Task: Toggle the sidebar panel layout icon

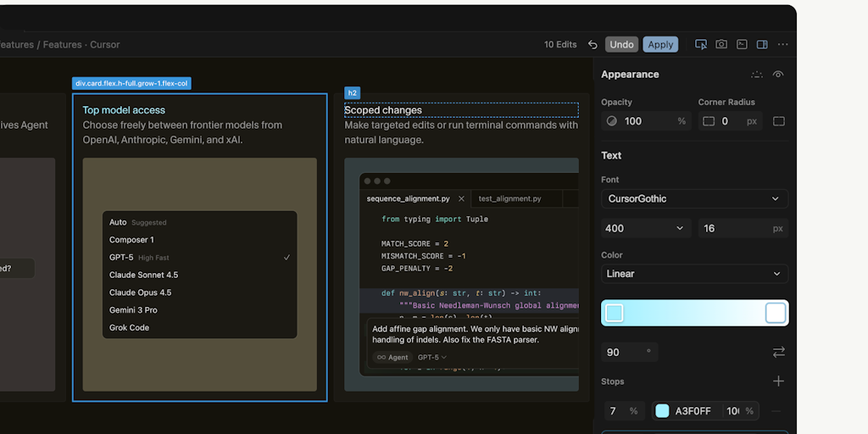Action: (x=762, y=45)
